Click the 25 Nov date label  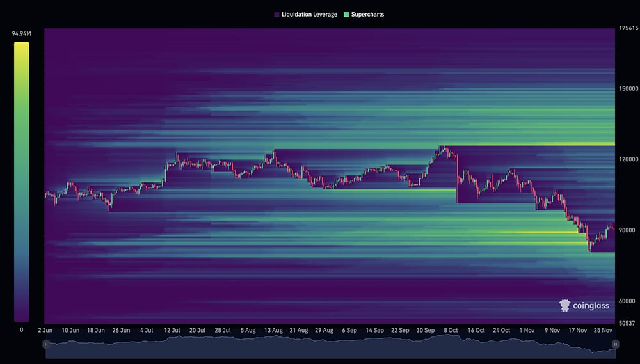pos(603,331)
